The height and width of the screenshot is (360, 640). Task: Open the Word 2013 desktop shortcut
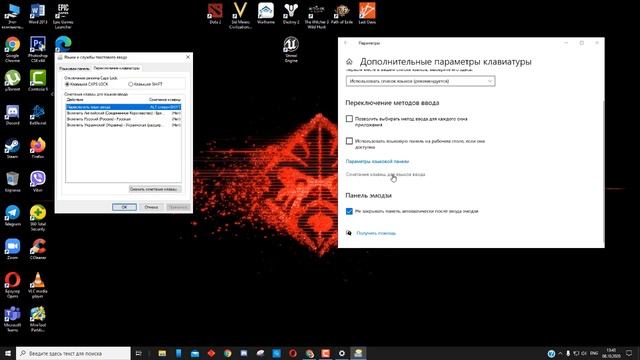(x=38, y=14)
